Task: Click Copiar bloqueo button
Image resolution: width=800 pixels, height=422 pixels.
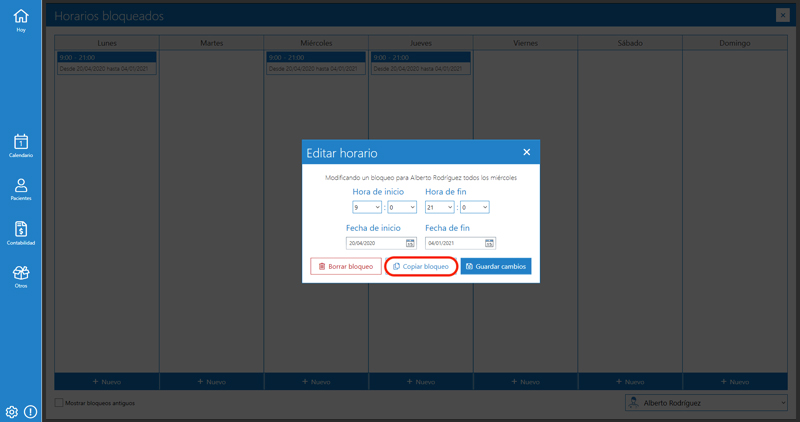Action: tap(421, 267)
